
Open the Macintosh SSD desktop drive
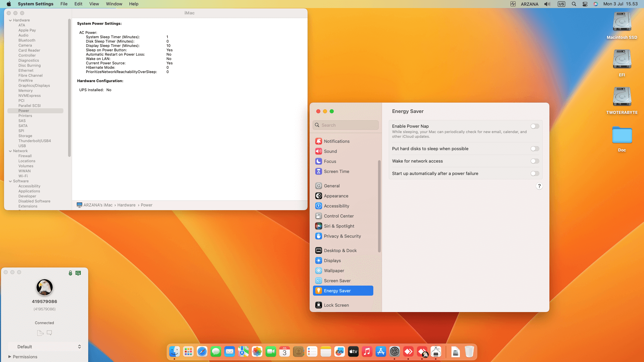[x=622, y=25]
